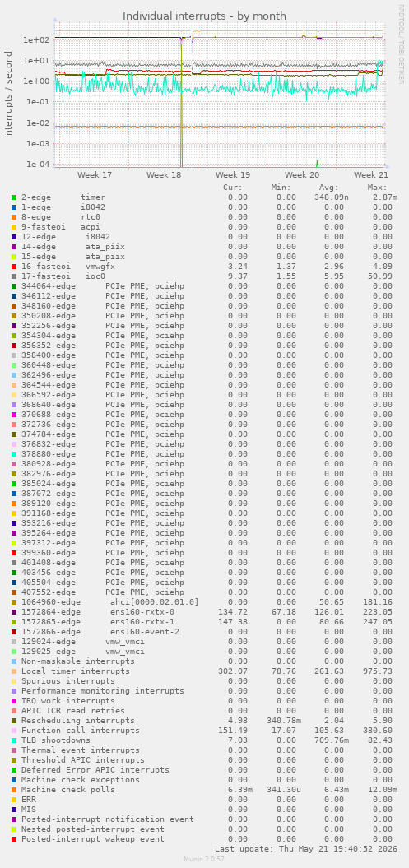Click the red 16-fasteoi vmwgfx legend swatch
409x868 pixels.
pyautogui.click(x=13, y=267)
